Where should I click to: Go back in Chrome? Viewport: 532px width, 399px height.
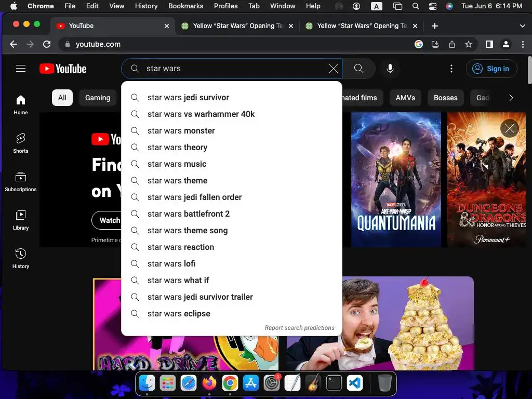(x=13, y=44)
